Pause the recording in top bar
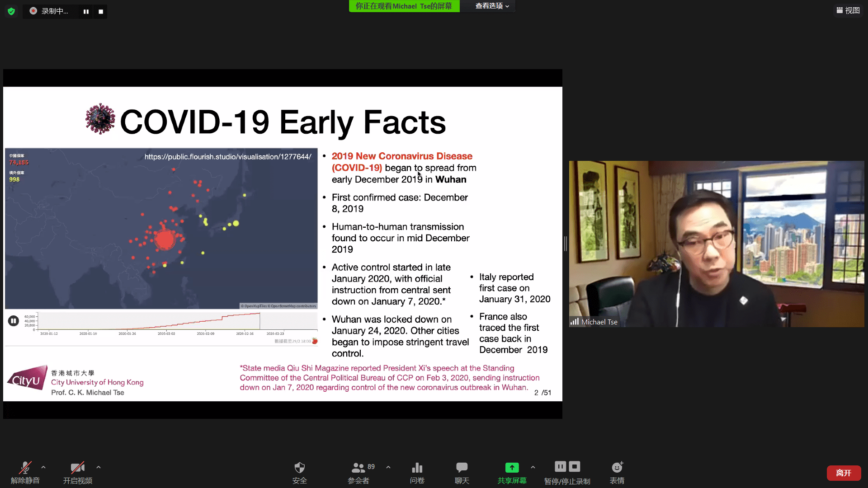Screen dimensions: 868x488 coord(86,11)
